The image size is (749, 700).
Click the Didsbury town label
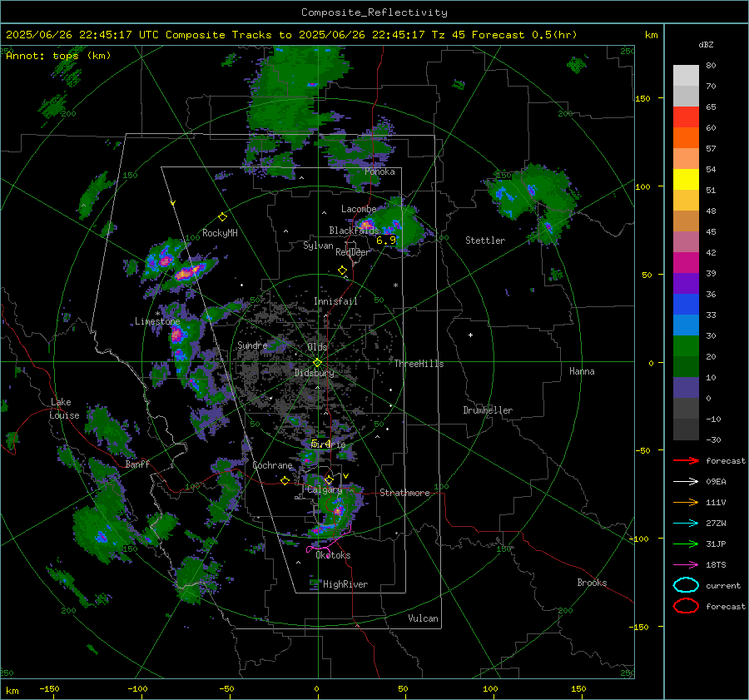tap(314, 373)
